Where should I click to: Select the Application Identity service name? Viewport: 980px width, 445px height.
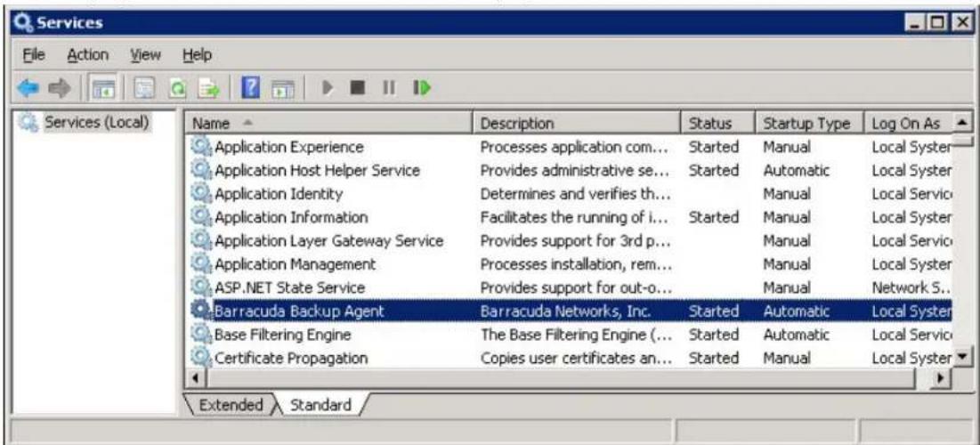(x=279, y=194)
